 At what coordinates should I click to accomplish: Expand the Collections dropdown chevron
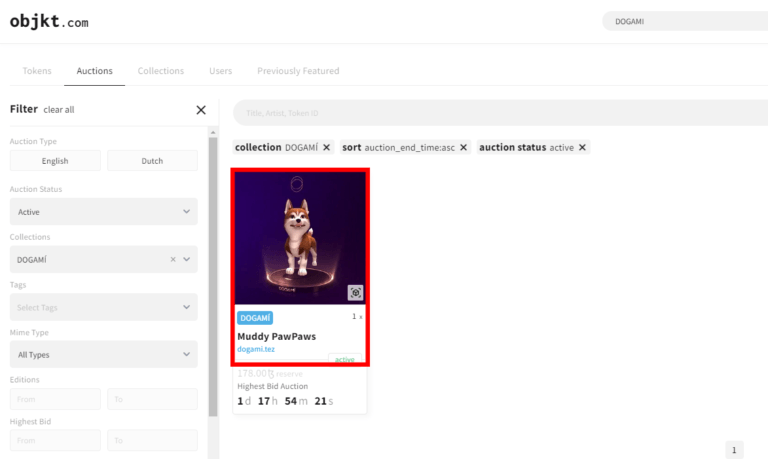[187, 260]
